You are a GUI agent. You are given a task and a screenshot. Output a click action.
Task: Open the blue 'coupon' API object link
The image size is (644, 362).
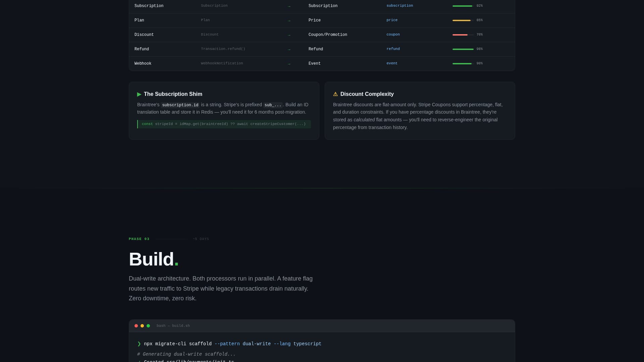point(393,35)
